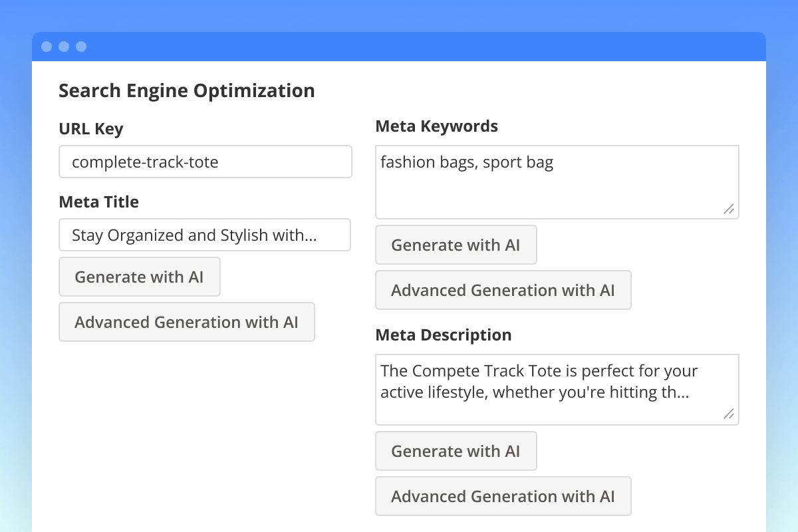
Task: Focus the Meta Title text field
Action: tap(205, 235)
